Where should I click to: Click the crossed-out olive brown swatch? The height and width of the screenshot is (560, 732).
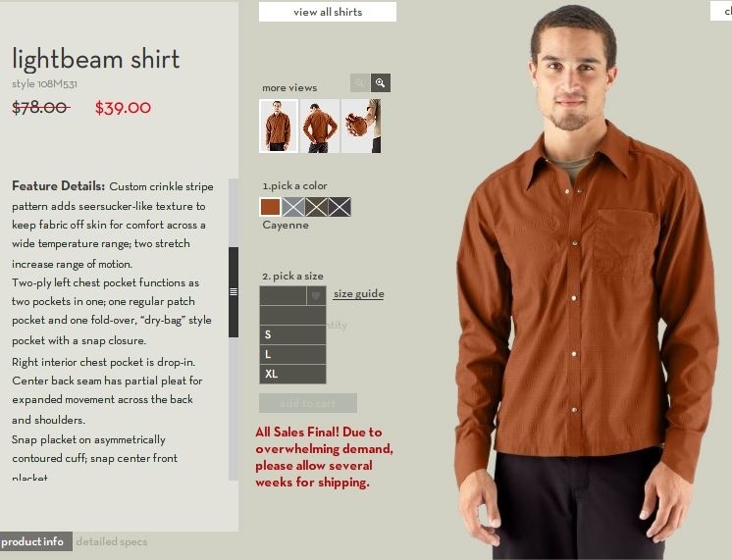click(316, 207)
